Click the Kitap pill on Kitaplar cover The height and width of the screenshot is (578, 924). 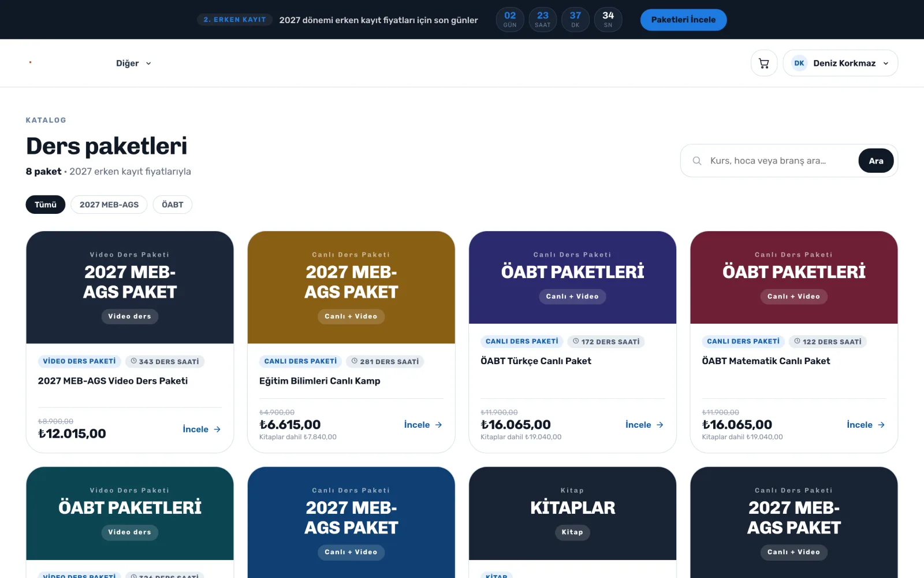coord(572,532)
